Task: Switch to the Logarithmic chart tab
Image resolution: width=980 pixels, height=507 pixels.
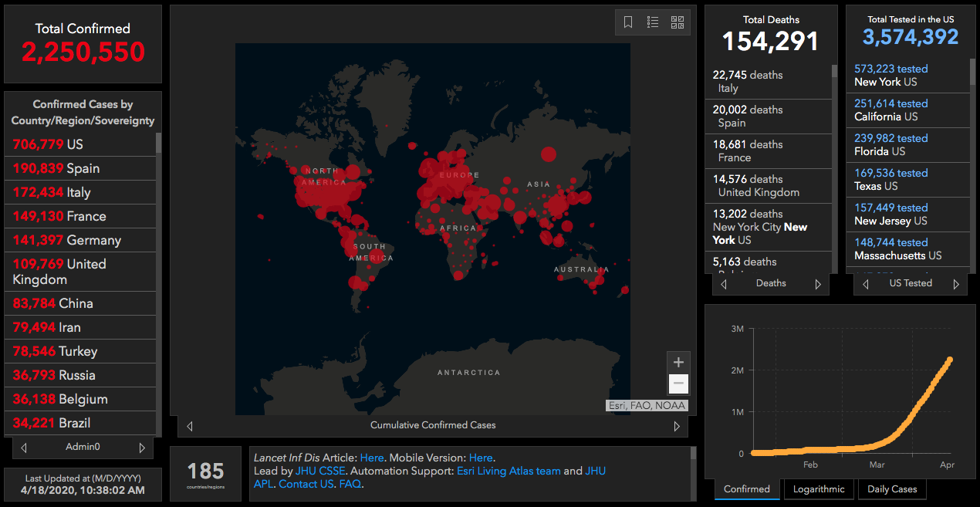Action: (819, 489)
